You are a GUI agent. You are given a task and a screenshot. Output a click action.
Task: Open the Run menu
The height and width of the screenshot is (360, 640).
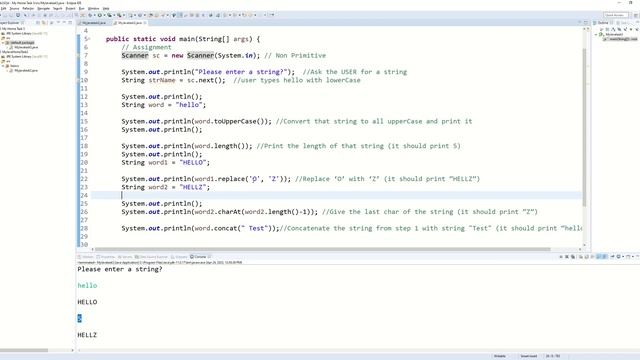pyautogui.click(x=81, y=9)
